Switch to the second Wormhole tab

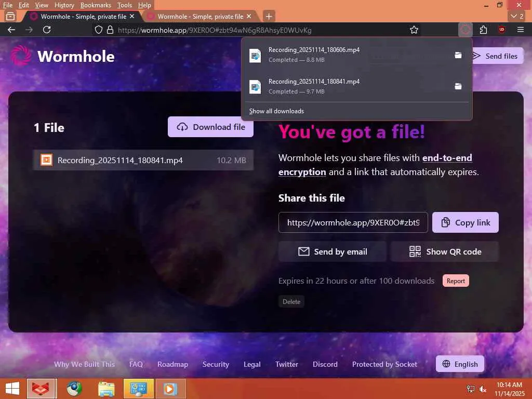click(x=200, y=16)
